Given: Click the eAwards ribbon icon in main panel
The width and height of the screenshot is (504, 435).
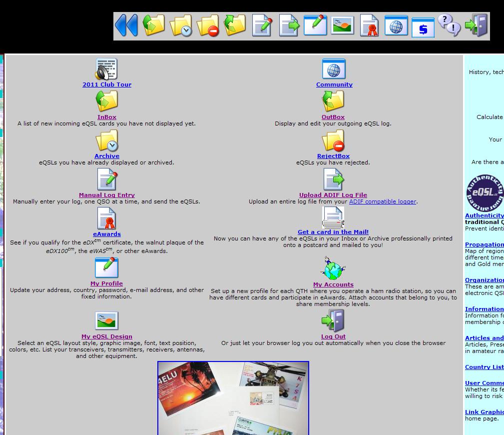Looking at the screenshot, I should 107,218.
